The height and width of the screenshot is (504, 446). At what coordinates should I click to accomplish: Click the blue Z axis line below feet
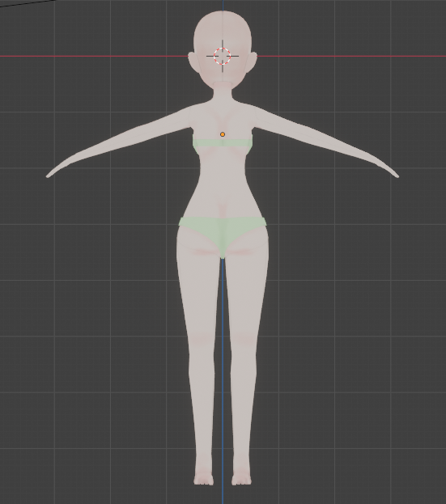pos(223,495)
